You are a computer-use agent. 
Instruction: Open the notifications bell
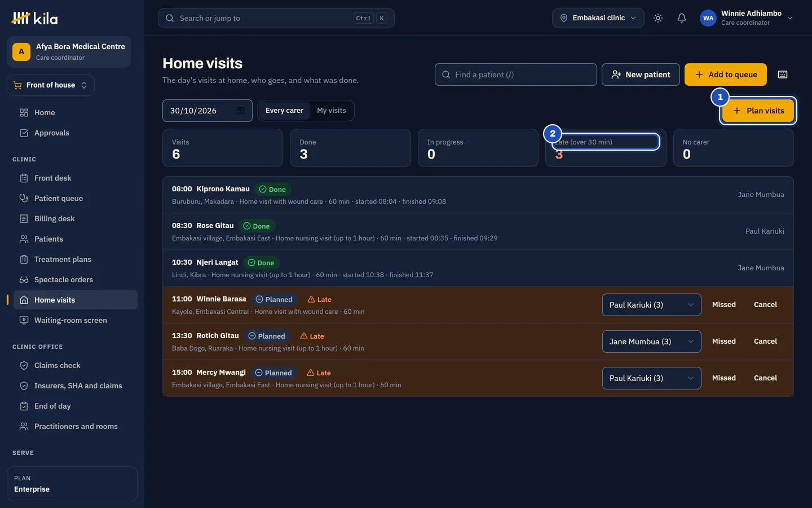click(681, 18)
